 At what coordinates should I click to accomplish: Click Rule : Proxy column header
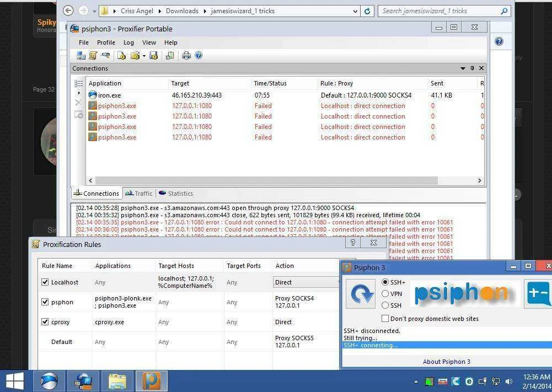[373, 83]
